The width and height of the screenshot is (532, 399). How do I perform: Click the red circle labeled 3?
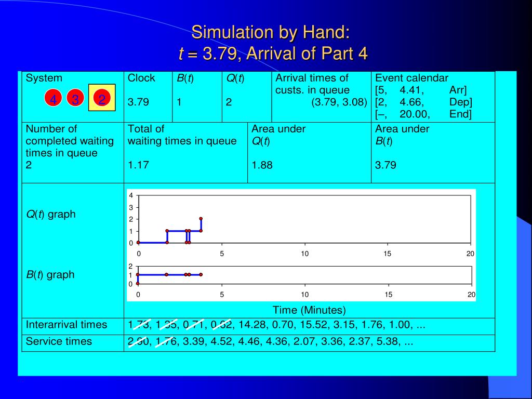point(75,98)
